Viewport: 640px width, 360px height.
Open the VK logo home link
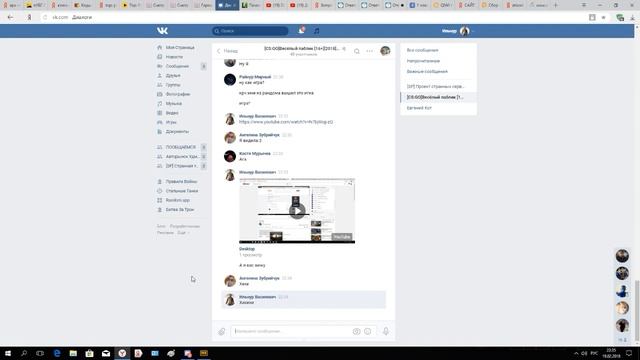(x=162, y=31)
